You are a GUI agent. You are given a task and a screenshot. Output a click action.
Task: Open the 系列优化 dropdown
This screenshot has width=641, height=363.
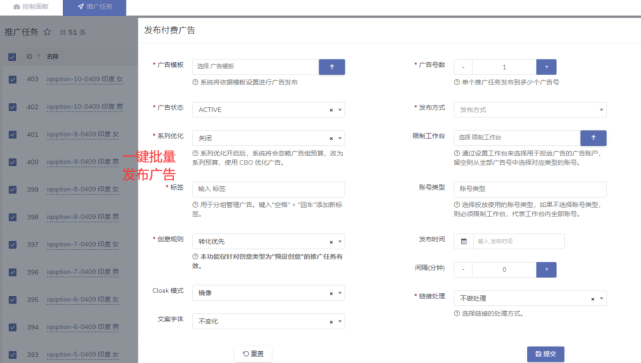268,138
